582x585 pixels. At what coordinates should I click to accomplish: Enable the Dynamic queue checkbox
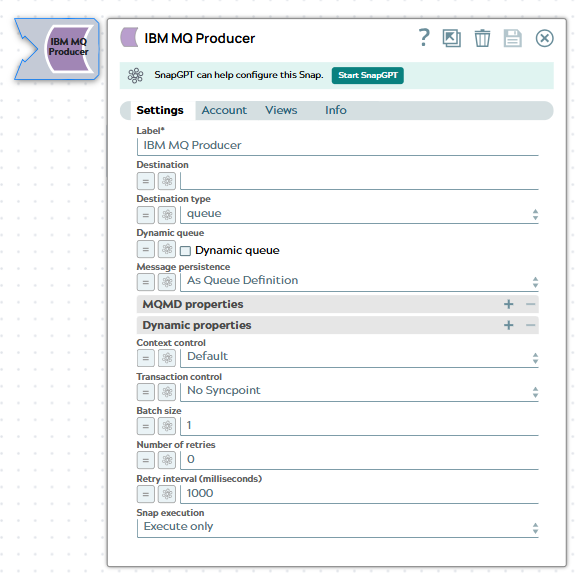point(185,251)
